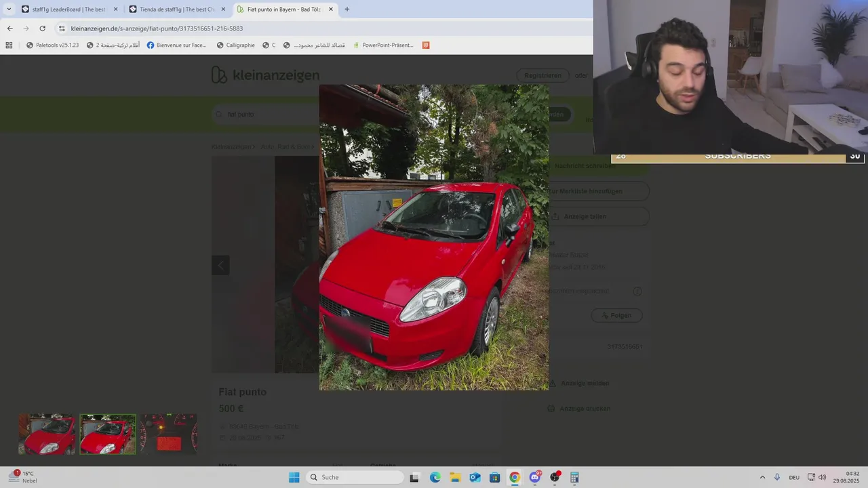Open the site information icon in address bar
Image resolution: width=868 pixels, height=488 pixels.
click(62, 28)
